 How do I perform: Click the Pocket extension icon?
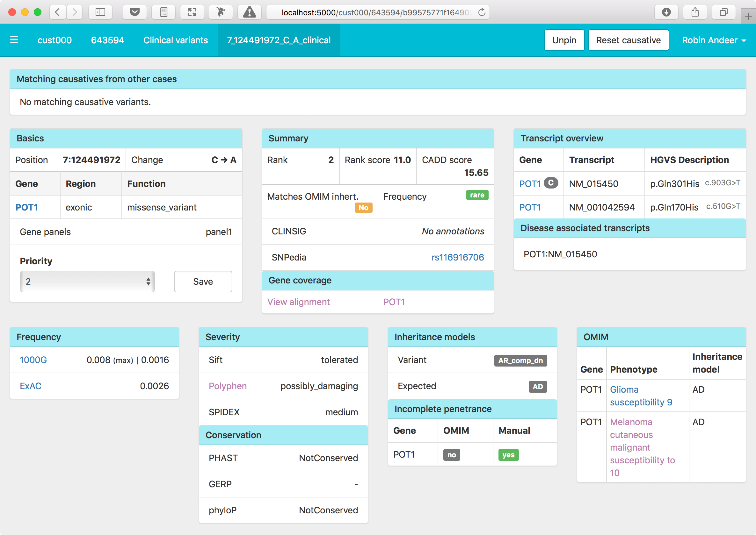pyautogui.click(x=134, y=12)
